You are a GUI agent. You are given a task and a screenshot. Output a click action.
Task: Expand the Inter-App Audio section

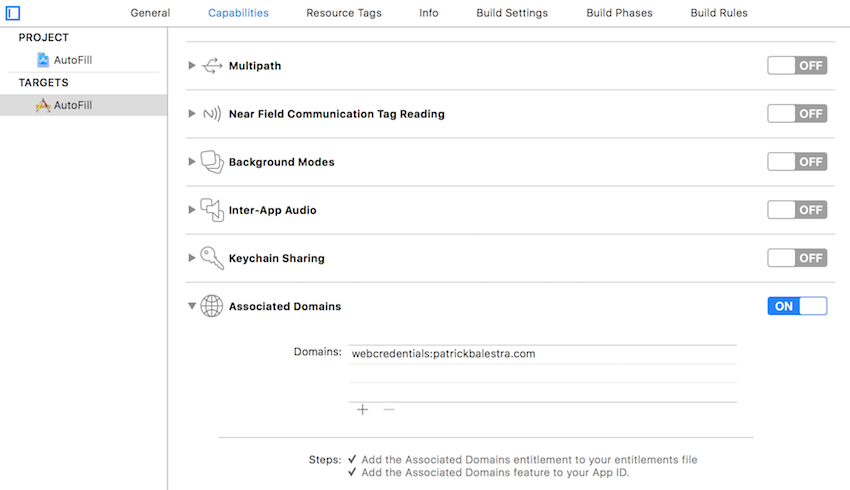pos(192,210)
